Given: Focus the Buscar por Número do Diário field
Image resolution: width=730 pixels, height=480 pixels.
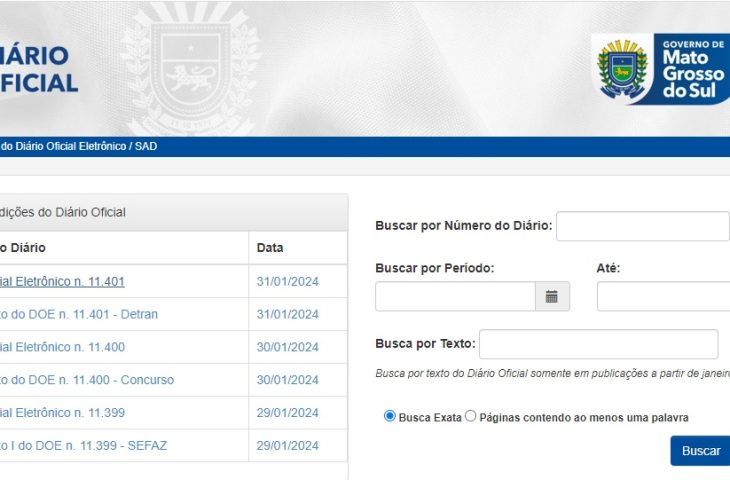Looking at the screenshot, I should click(x=642, y=226).
